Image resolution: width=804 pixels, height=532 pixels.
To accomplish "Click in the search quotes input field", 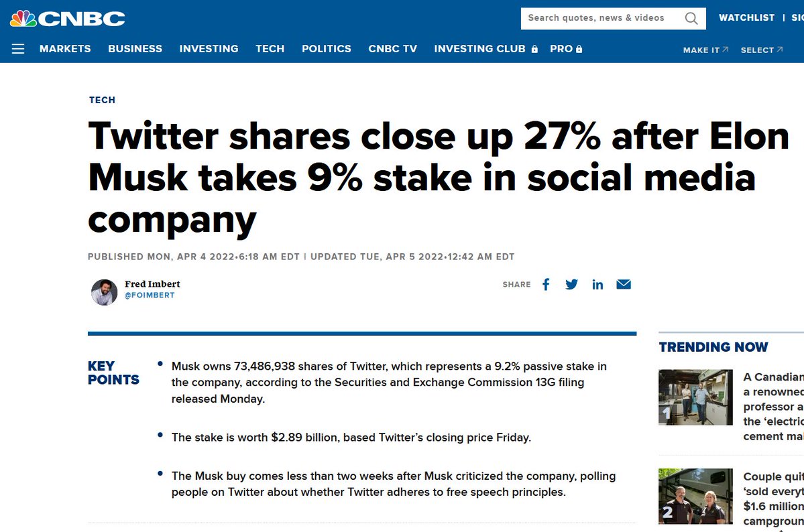I will (x=602, y=19).
